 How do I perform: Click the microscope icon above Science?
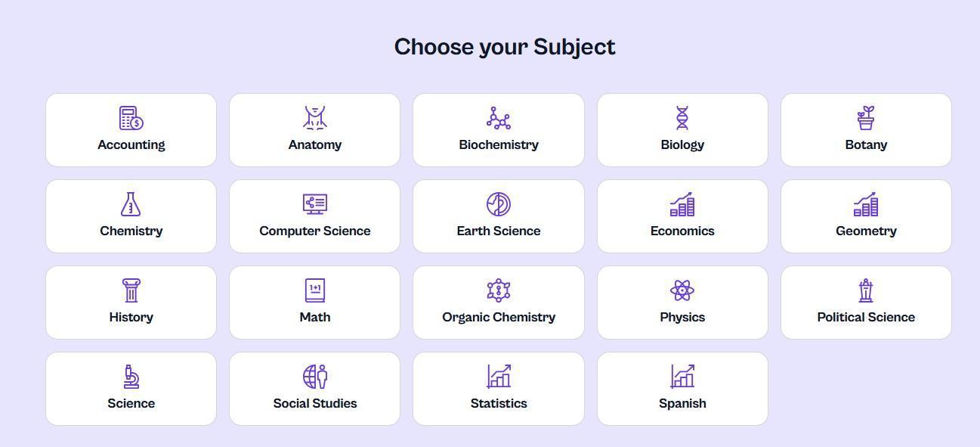pyautogui.click(x=131, y=376)
